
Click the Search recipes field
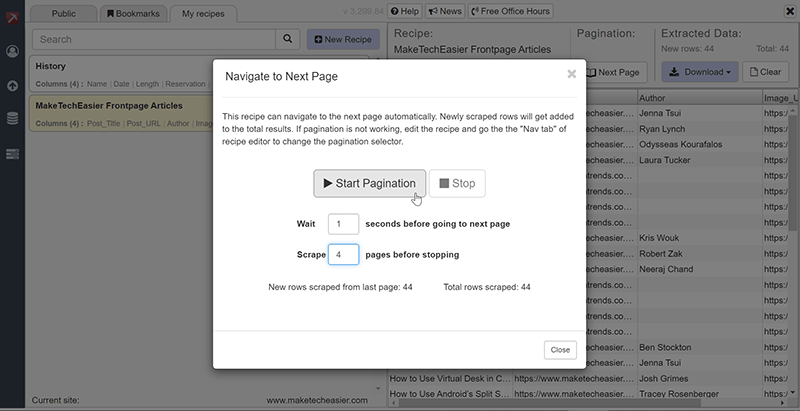coord(154,39)
